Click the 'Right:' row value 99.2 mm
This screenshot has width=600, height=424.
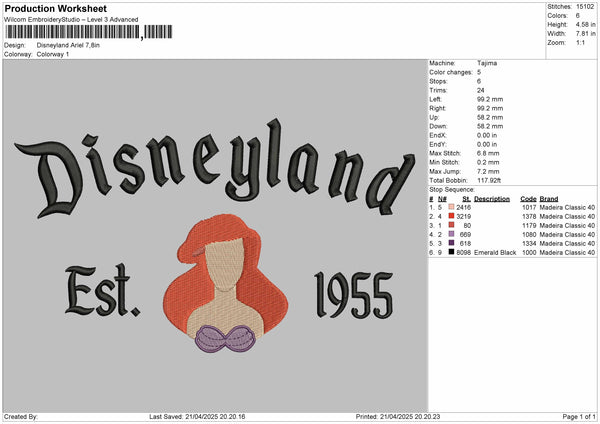tap(490, 108)
